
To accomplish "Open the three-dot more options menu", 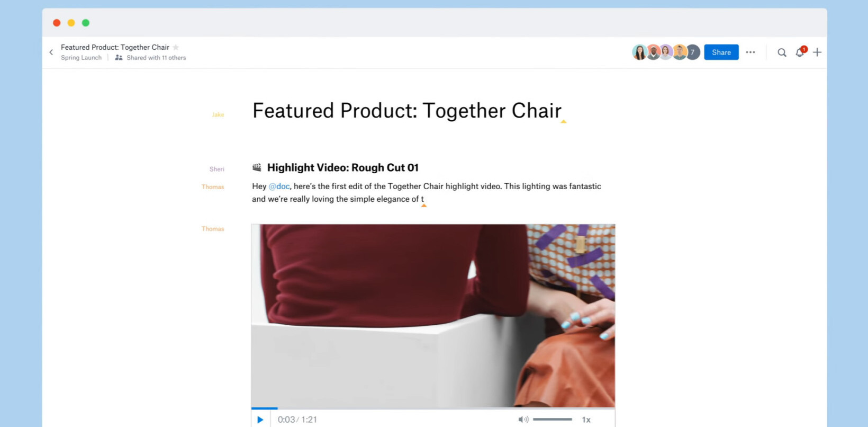I will (751, 52).
